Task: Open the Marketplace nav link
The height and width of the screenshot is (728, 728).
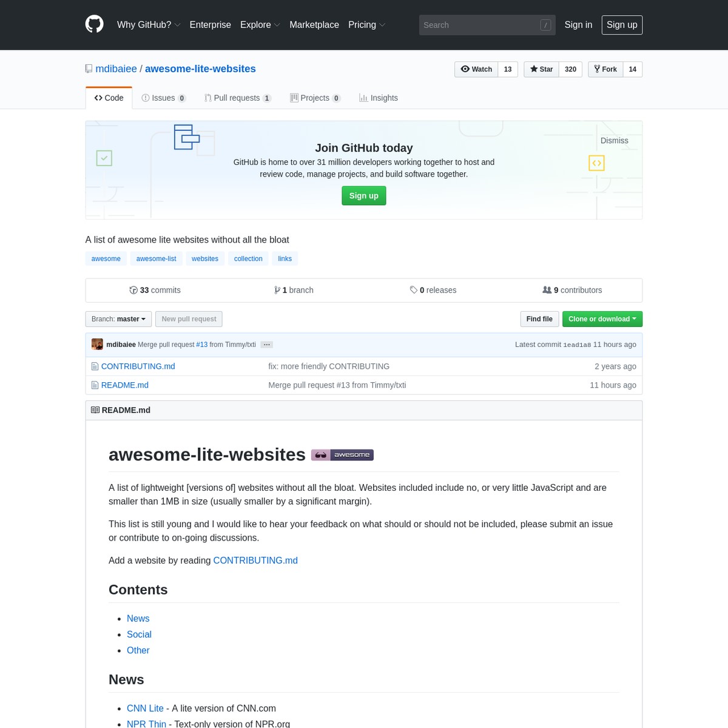Action: coord(314,25)
